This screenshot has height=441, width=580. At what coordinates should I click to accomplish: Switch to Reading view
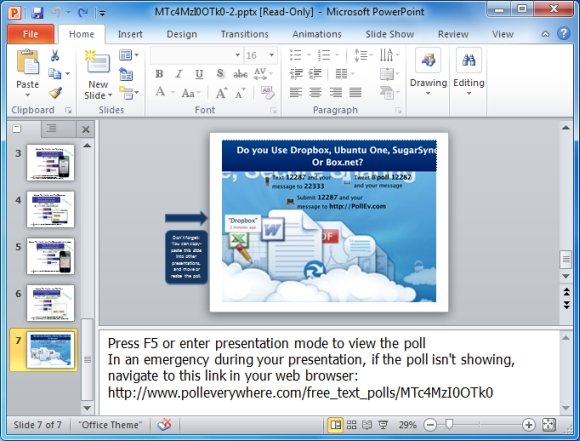point(367,425)
